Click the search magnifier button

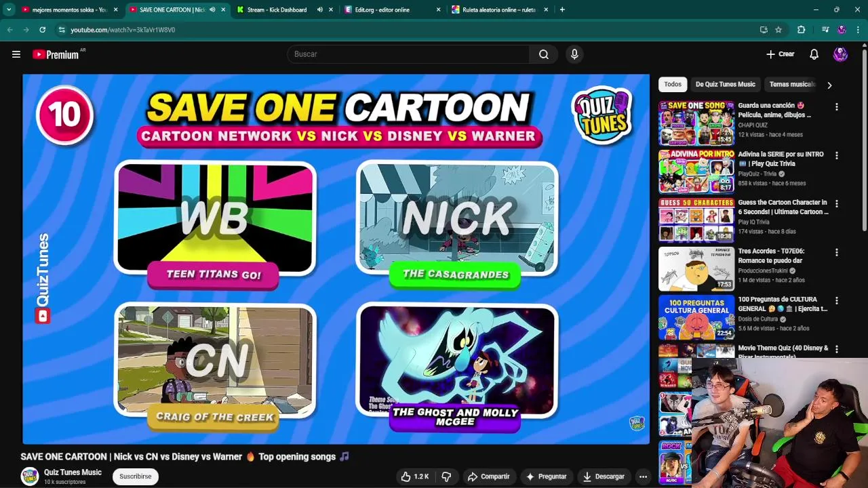(544, 54)
